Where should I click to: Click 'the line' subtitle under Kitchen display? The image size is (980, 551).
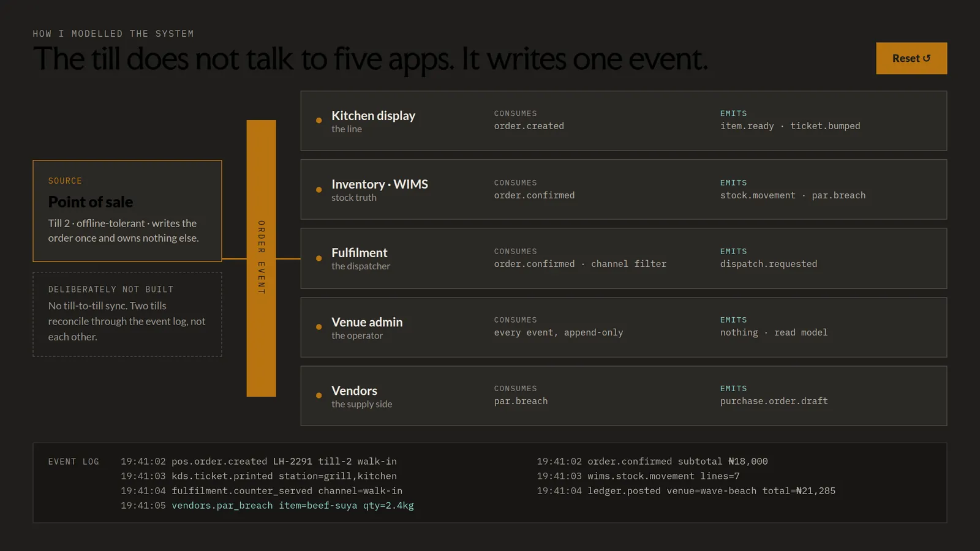click(x=347, y=129)
